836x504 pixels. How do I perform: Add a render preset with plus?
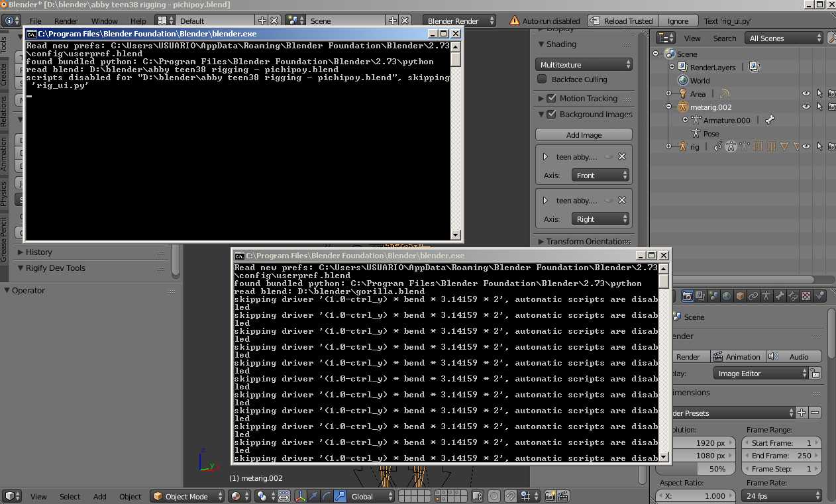click(802, 413)
